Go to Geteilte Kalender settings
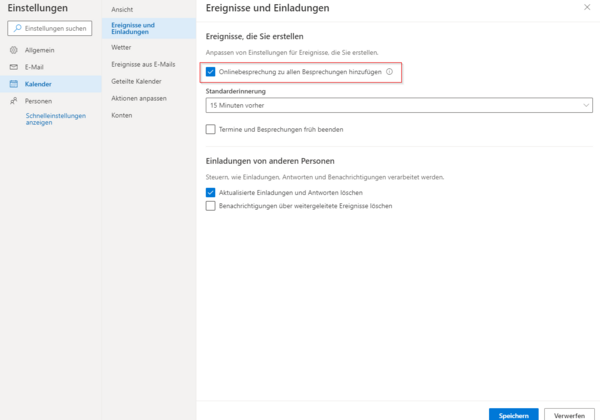The image size is (600, 420). (137, 81)
